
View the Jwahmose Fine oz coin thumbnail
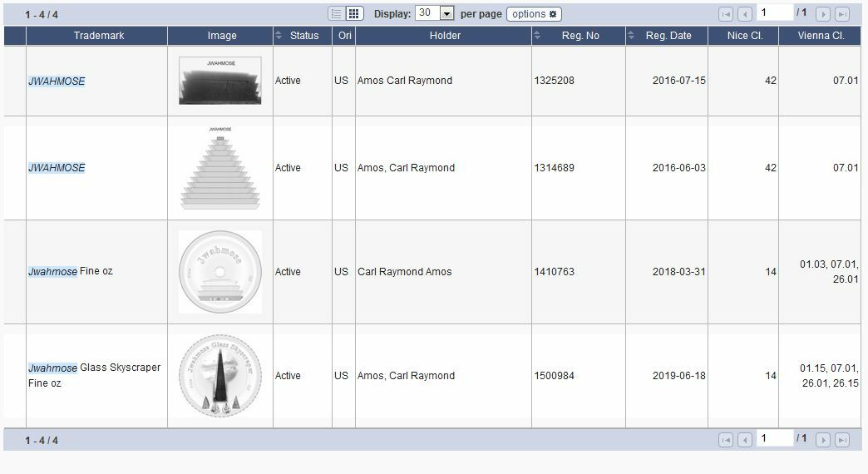tap(220, 272)
